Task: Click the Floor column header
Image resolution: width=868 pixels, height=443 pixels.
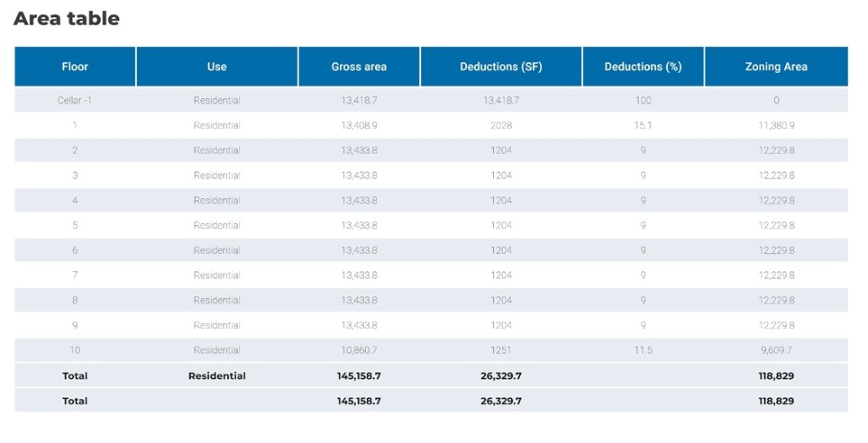Action: [75, 67]
